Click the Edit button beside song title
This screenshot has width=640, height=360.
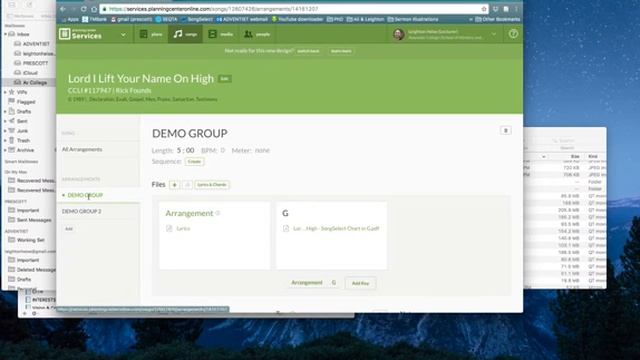[x=224, y=79]
